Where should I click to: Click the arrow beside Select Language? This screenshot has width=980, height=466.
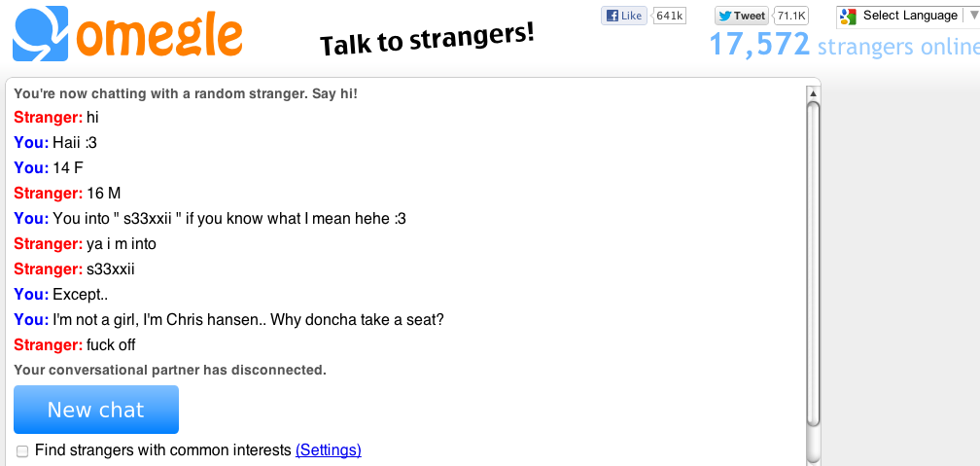pyautogui.click(x=972, y=16)
